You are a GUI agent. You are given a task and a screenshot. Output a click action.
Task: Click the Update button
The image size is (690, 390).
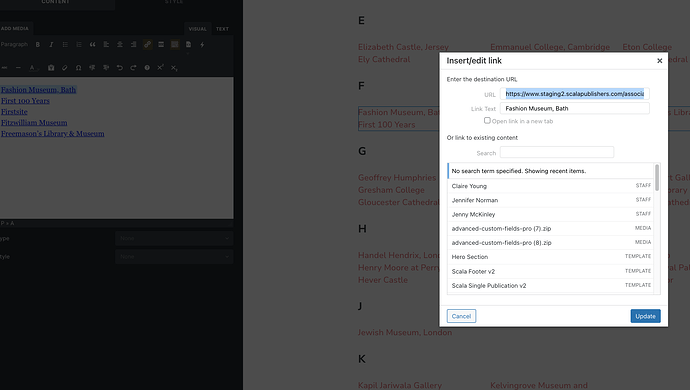(645, 316)
